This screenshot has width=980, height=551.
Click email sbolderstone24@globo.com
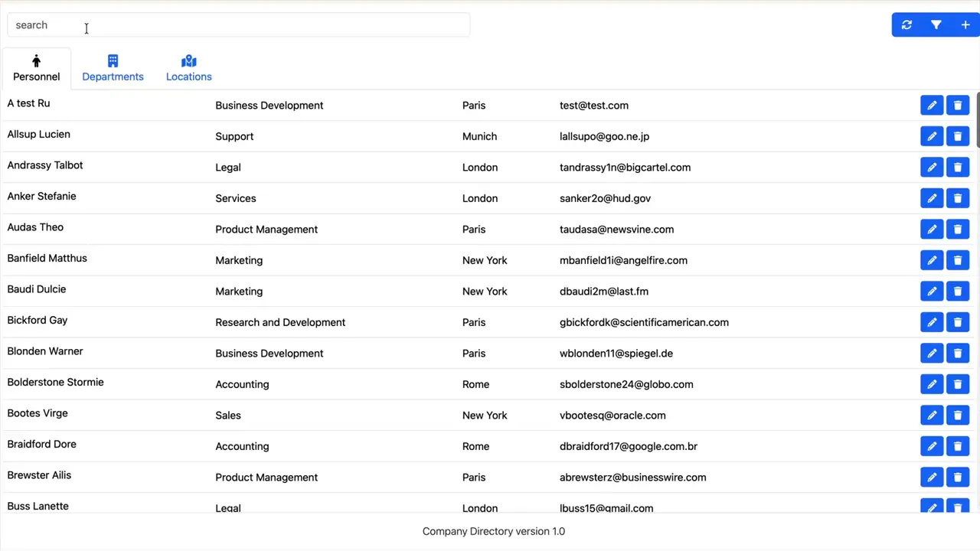pos(626,384)
